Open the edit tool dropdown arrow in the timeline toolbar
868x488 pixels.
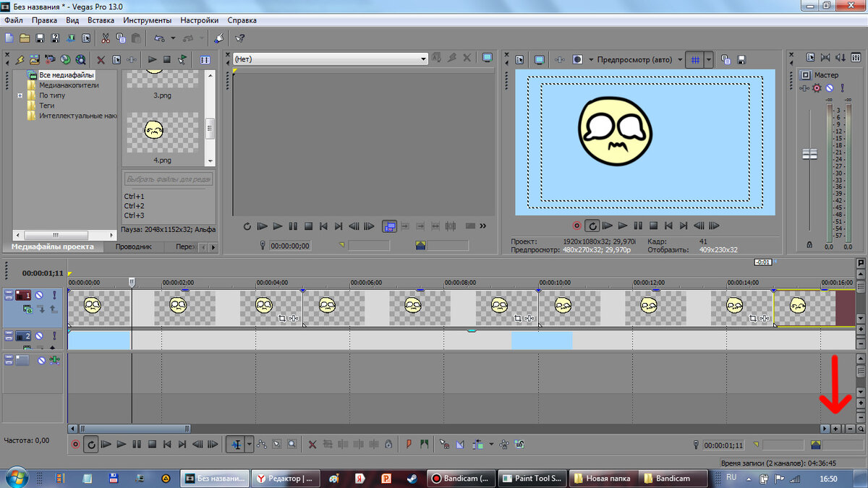coord(250,445)
